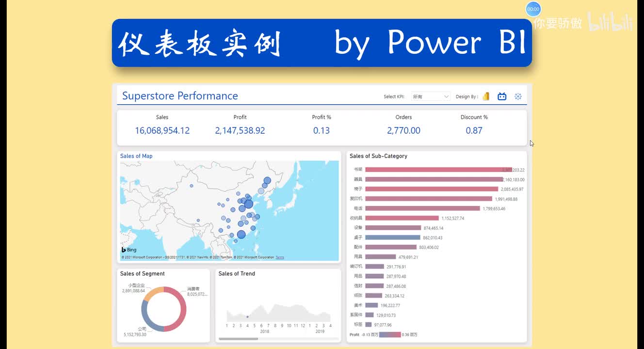Select the 信封 bar valued 287,486.08
This screenshot has height=349, width=644.
click(x=374, y=286)
